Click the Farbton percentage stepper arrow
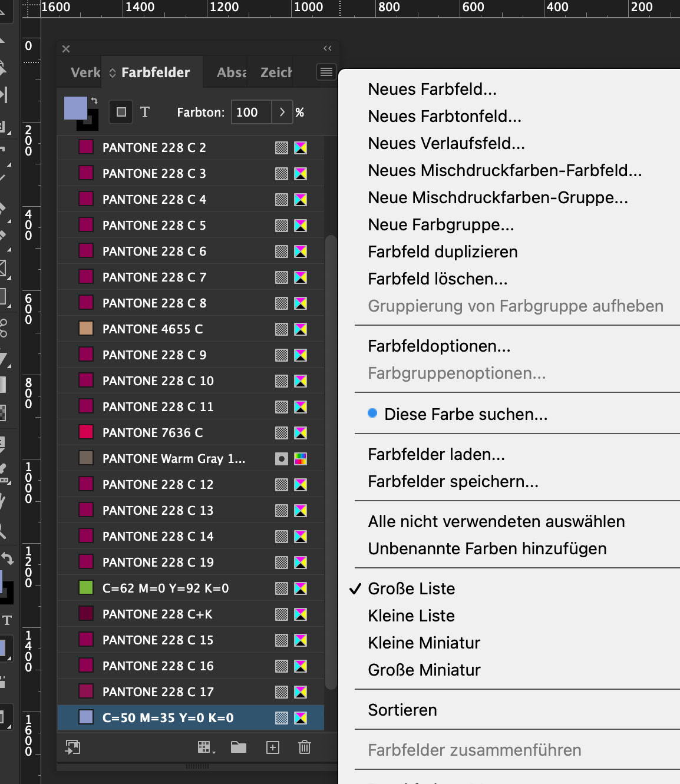 pos(282,112)
